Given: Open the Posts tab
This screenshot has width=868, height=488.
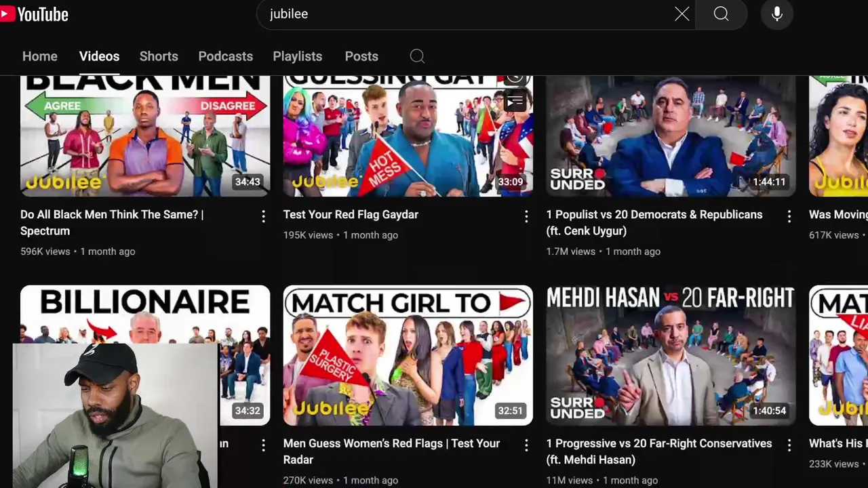Looking at the screenshot, I should [361, 56].
